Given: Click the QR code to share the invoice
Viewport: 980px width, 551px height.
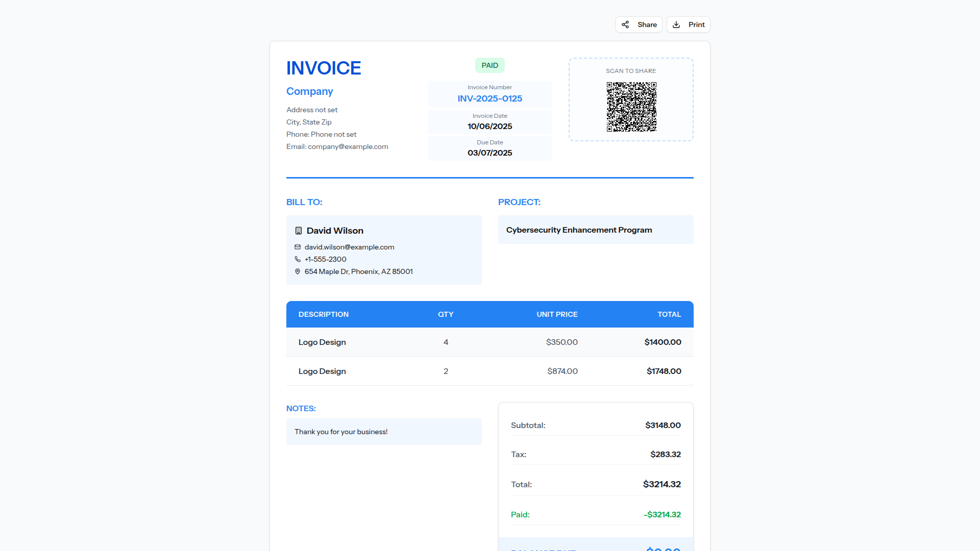Looking at the screenshot, I should pyautogui.click(x=631, y=107).
